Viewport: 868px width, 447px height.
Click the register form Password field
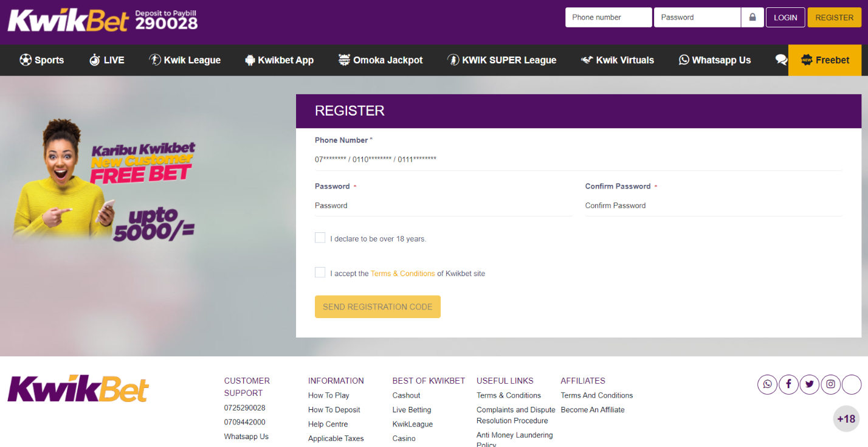tap(444, 206)
